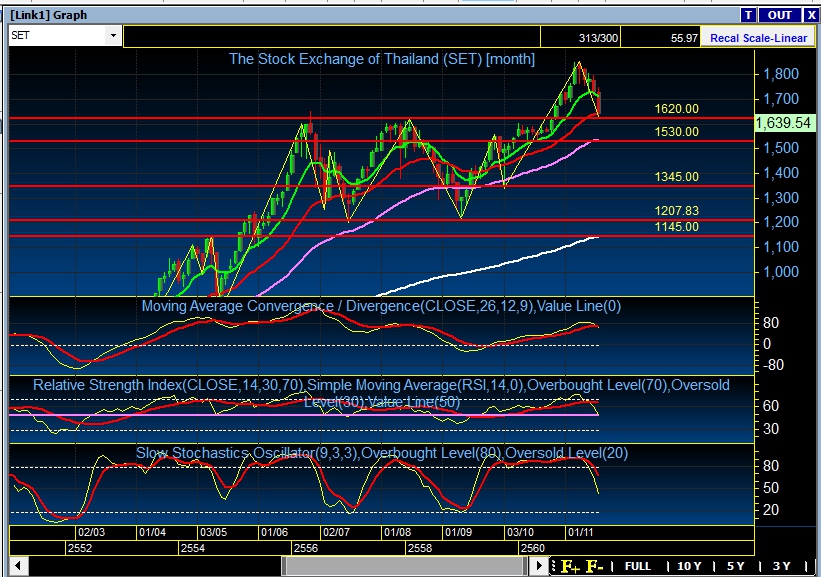The height and width of the screenshot is (577, 821).
Task: Click the SET symbol input field
Action: pos(58,36)
